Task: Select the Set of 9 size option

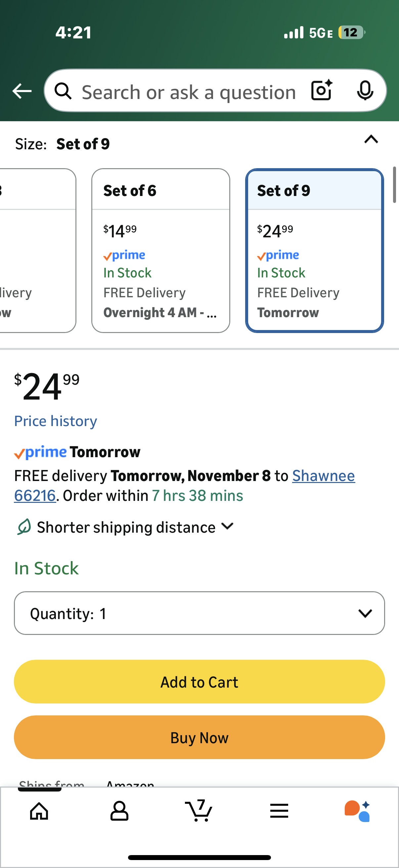Action: pyautogui.click(x=315, y=250)
